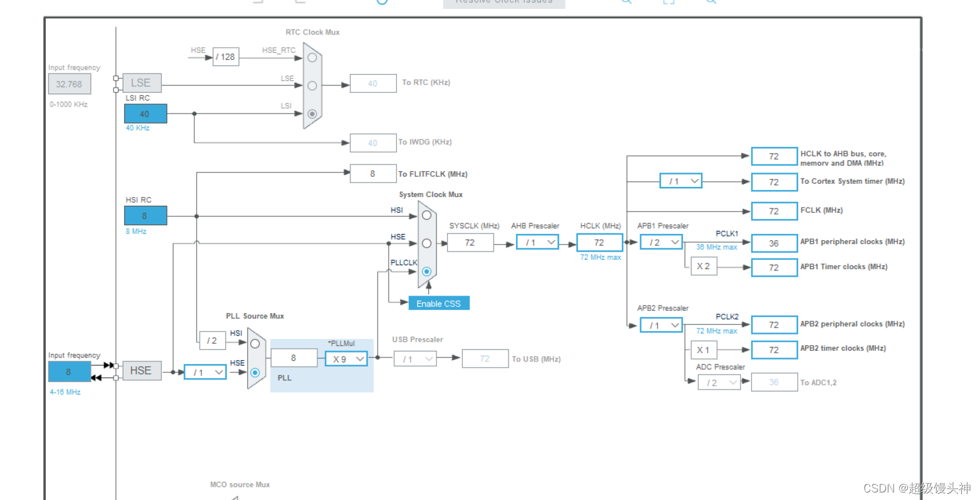Click the HSI /2 divider box

(x=212, y=341)
